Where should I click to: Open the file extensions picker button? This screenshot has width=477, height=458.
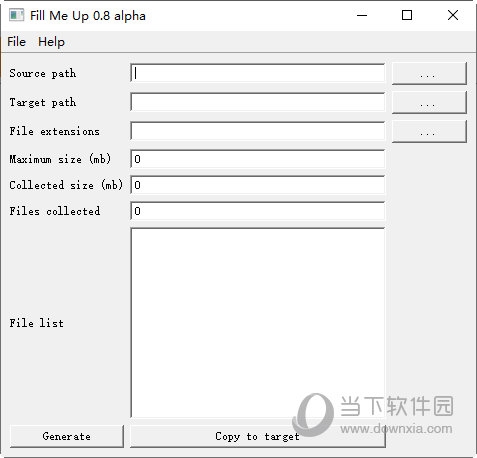click(x=429, y=132)
